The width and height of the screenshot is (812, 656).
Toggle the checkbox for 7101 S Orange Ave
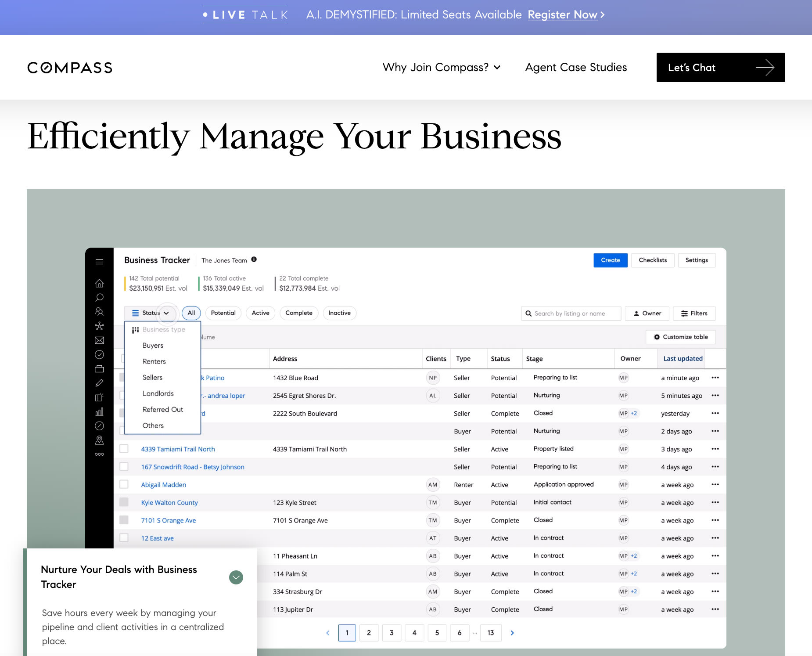(x=124, y=520)
